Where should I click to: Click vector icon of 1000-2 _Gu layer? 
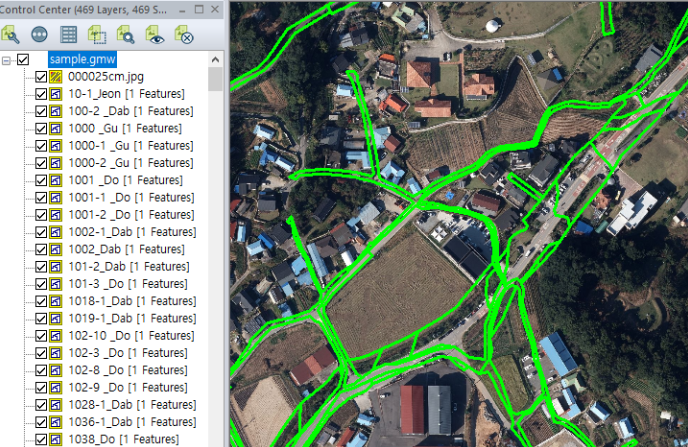pyautogui.click(x=56, y=163)
